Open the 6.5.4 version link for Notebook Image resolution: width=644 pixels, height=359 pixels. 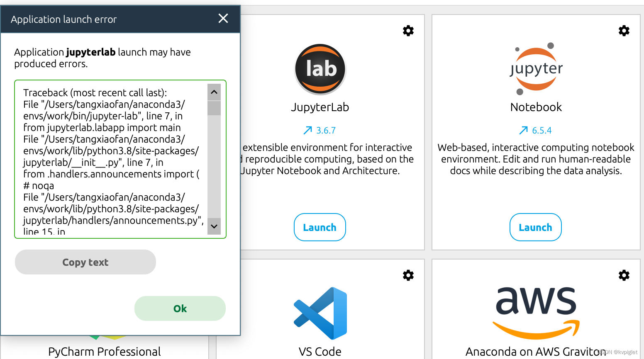point(542,130)
